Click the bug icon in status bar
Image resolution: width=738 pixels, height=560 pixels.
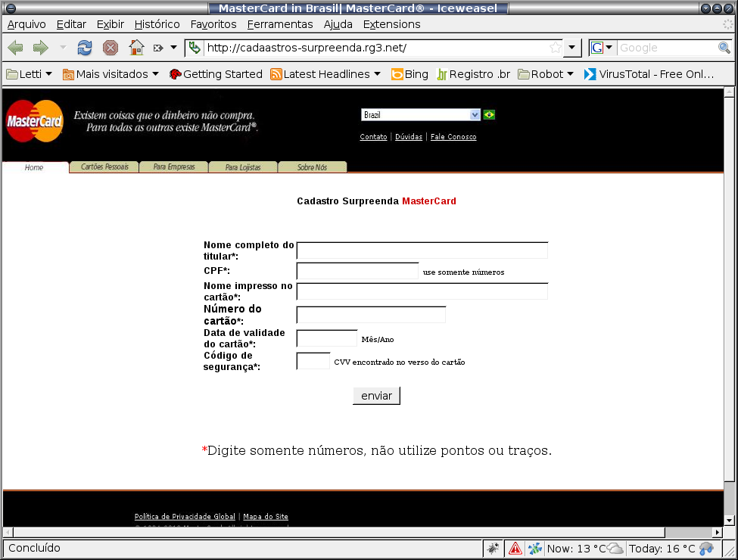[494, 548]
